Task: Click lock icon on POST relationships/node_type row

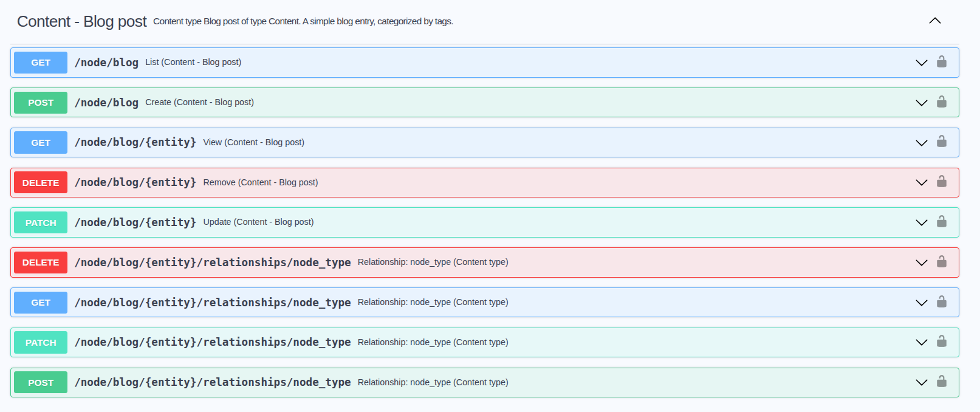Action: 941,382
